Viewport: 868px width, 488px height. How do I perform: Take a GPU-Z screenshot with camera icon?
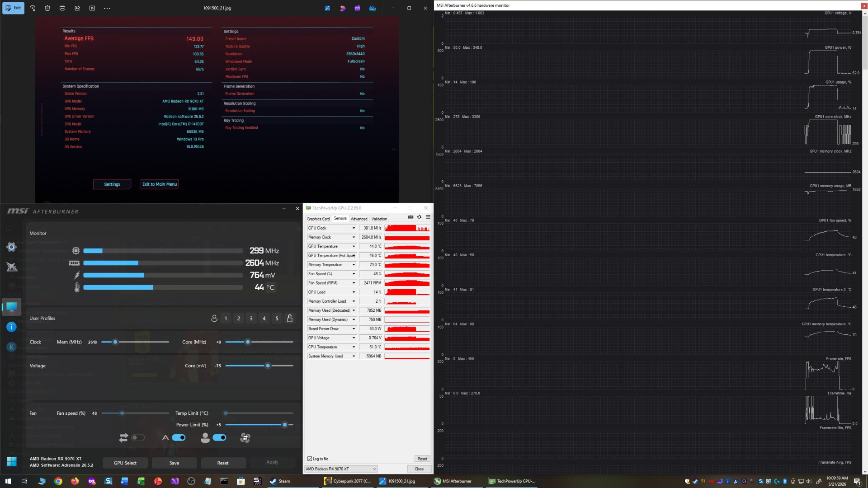coord(410,217)
